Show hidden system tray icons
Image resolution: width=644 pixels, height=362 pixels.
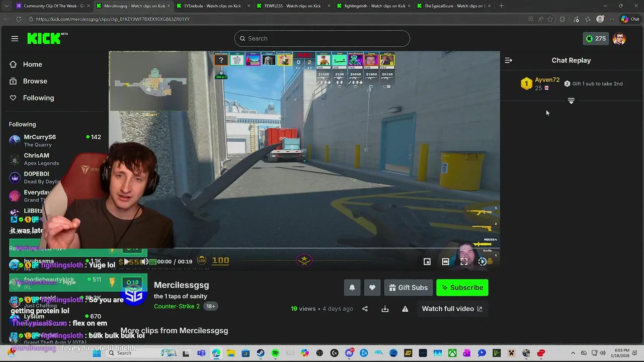point(573,353)
